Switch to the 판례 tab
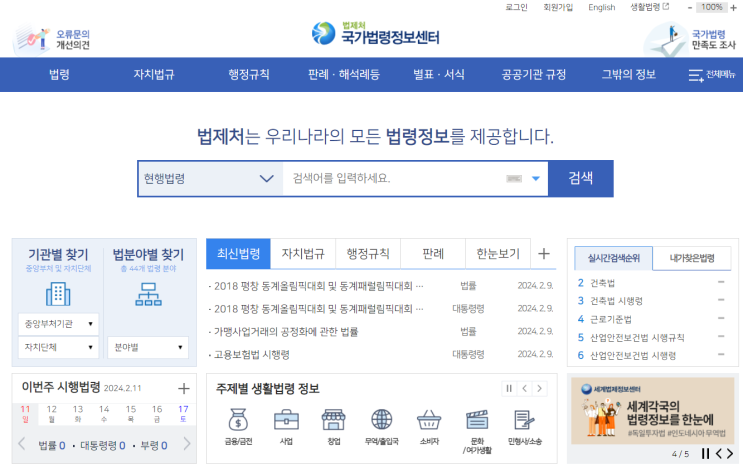 (x=433, y=253)
